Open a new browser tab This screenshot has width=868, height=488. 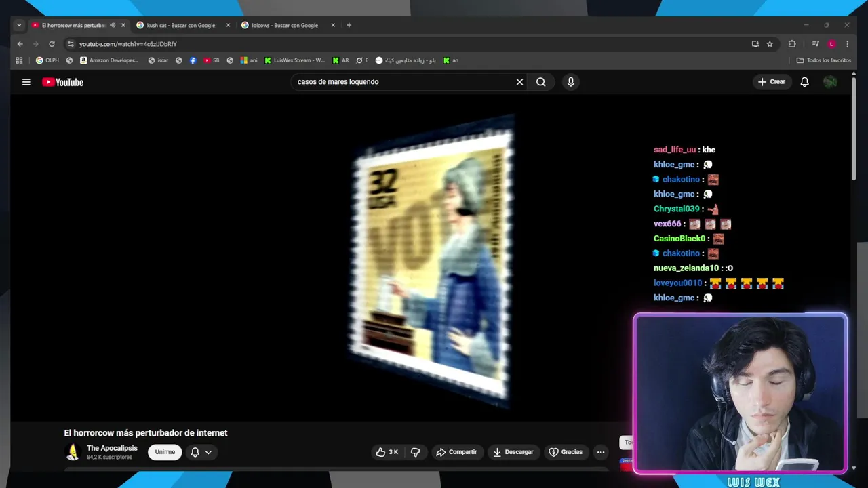coord(349,25)
